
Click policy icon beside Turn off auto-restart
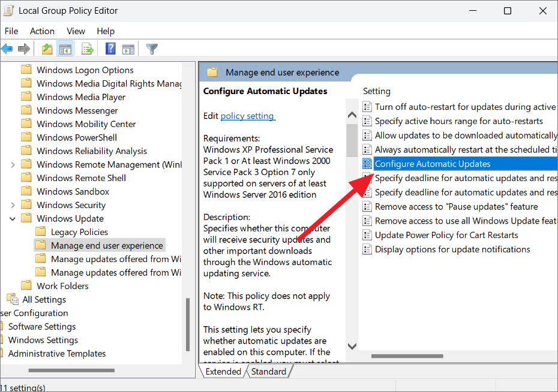click(367, 107)
